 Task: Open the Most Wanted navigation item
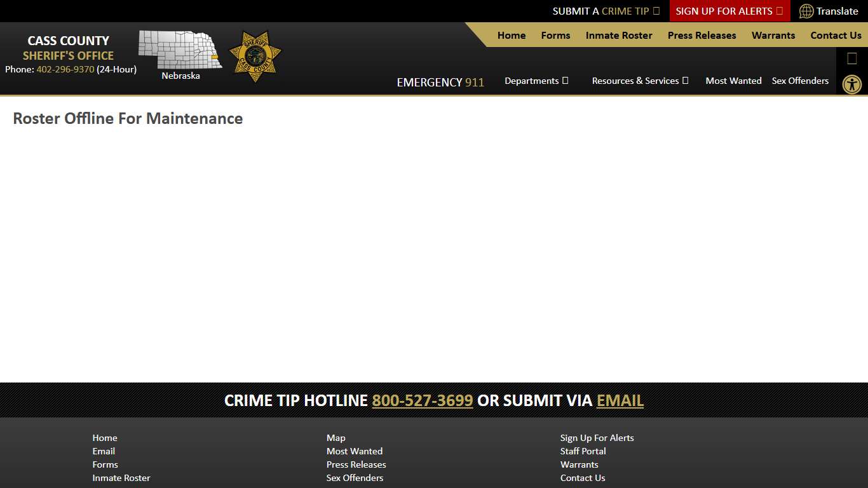click(x=733, y=81)
